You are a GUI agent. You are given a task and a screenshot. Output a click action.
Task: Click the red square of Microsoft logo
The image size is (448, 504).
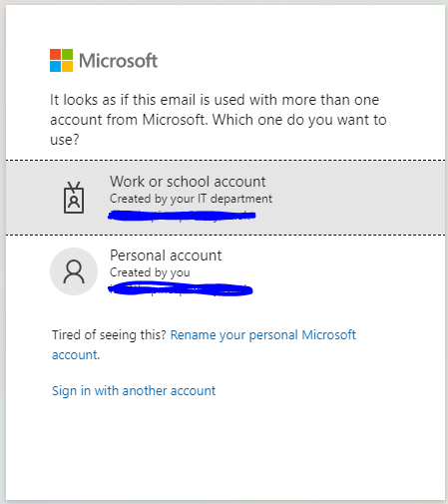[x=55, y=55]
